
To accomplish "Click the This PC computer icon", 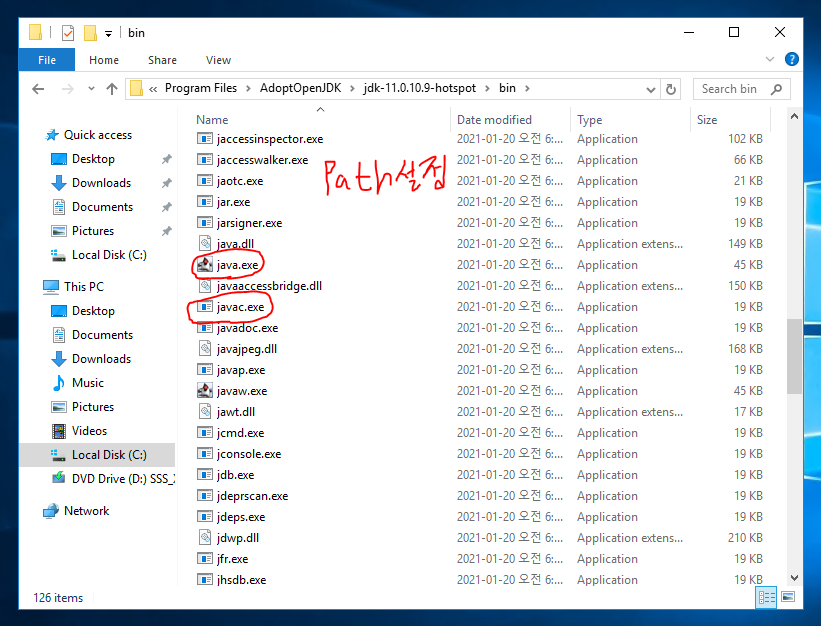I will click(x=51, y=287).
